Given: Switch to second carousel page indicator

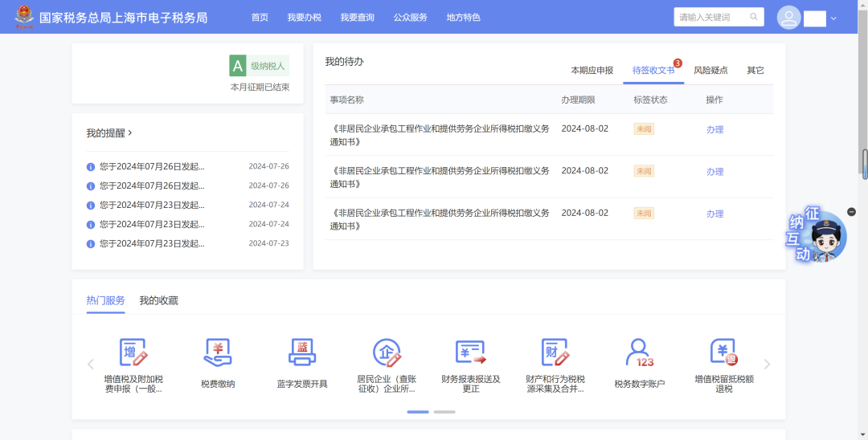Looking at the screenshot, I should (x=444, y=412).
